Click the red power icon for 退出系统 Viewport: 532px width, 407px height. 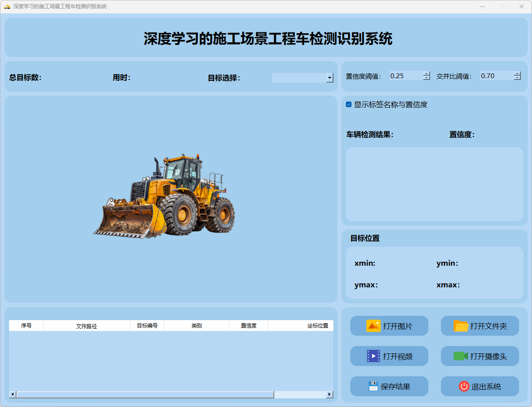tap(464, 386)
